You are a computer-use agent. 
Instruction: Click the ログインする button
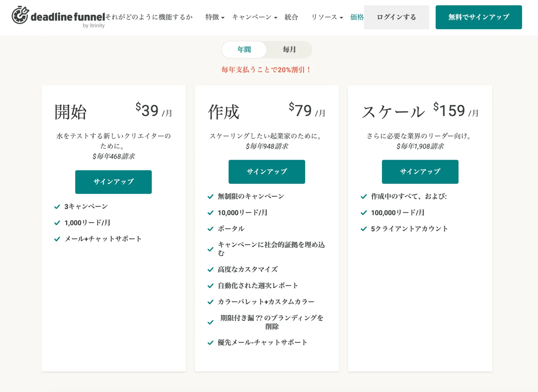[x=396, y=17]
